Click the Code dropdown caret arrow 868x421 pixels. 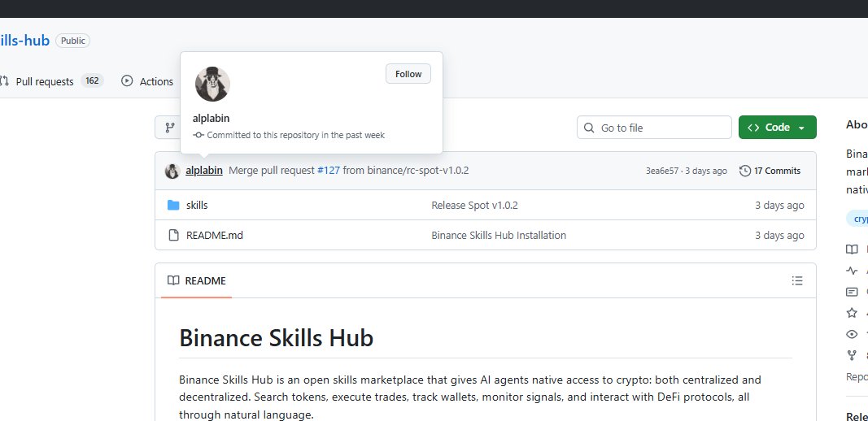tap(801, 128)
